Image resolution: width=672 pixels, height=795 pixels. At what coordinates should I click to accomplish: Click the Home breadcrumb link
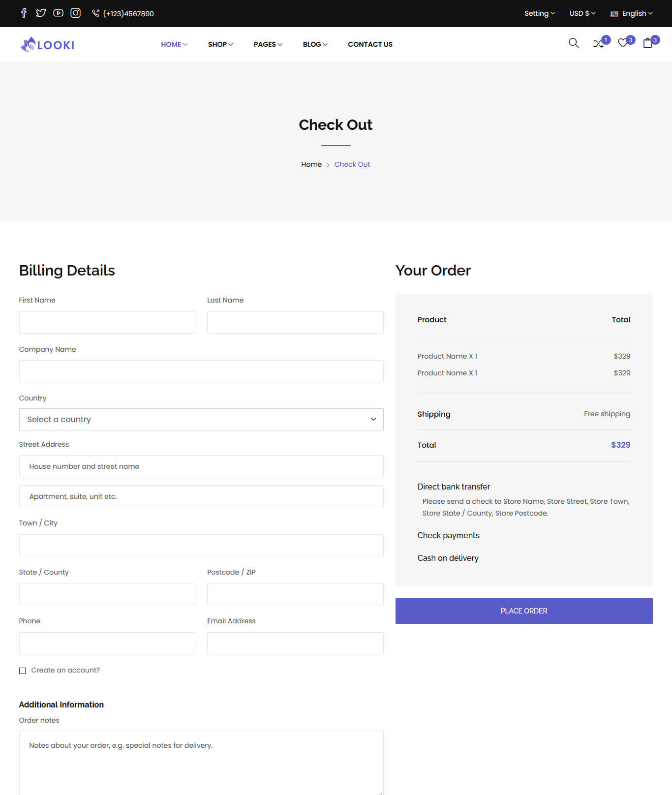click(x=311, y=164)
